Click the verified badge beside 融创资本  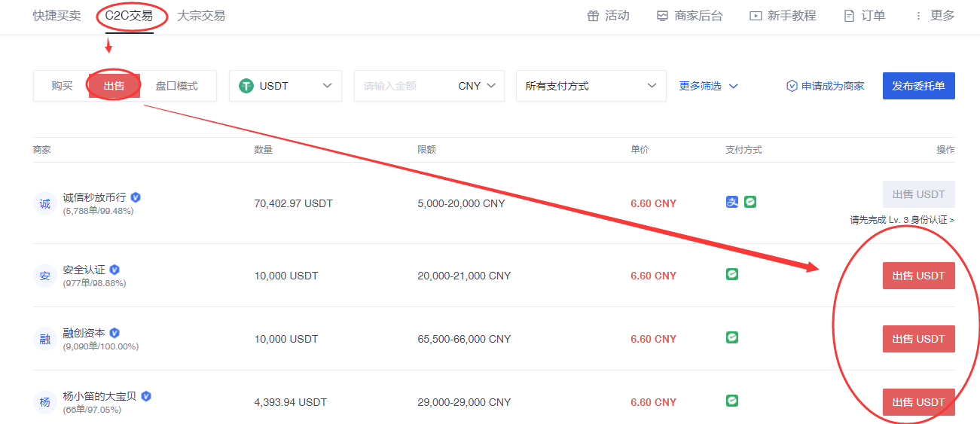click(114, 333)
